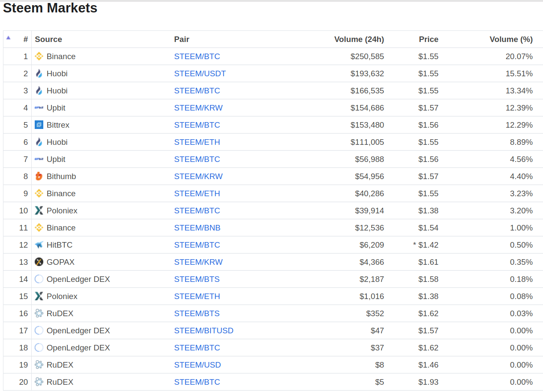543x392 pixels.
Task: Open the GOPAX STEEM/KRW pair link
Action: 198,262
